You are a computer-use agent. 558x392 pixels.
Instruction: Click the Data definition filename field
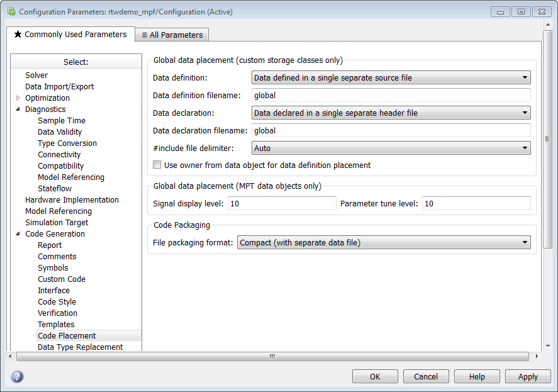[x=391, y=96]
